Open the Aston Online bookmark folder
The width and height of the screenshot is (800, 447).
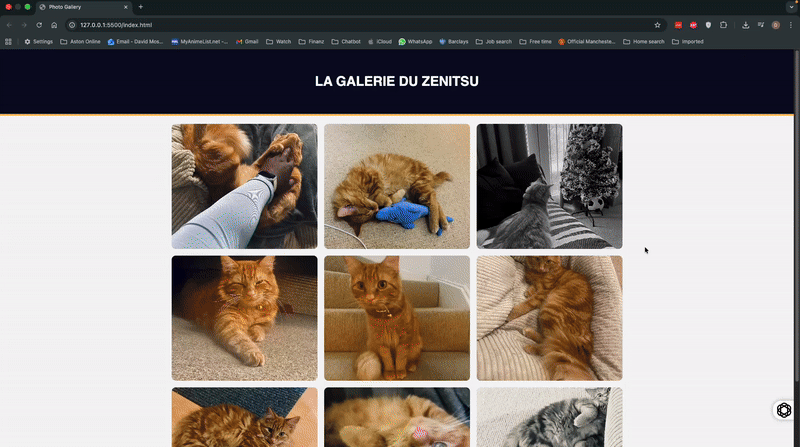(x=80, y=42)
